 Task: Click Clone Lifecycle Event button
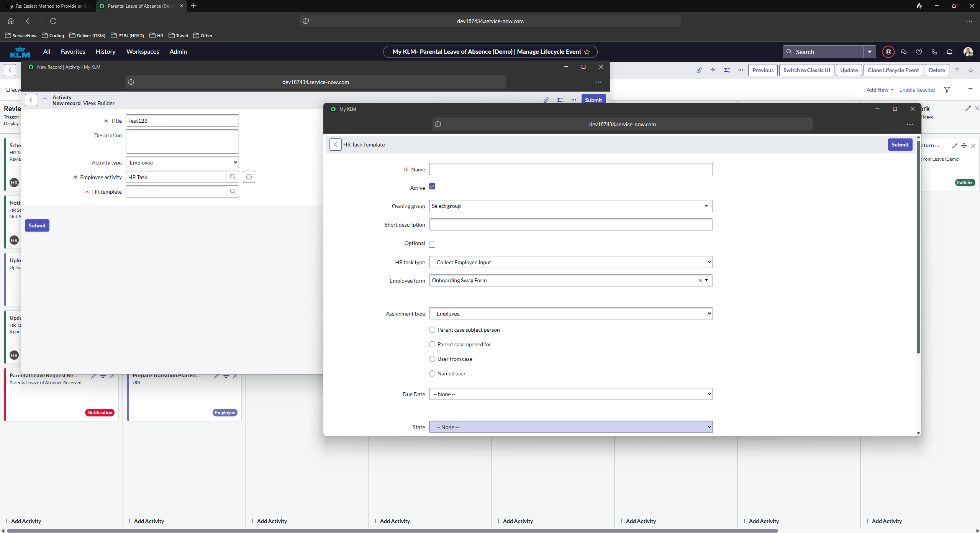click(893, 70)
